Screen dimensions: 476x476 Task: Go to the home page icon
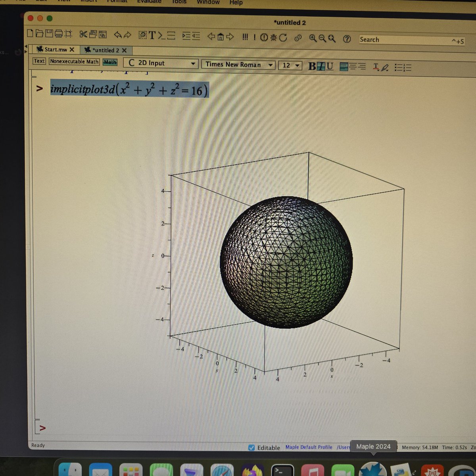click(221, 37)
